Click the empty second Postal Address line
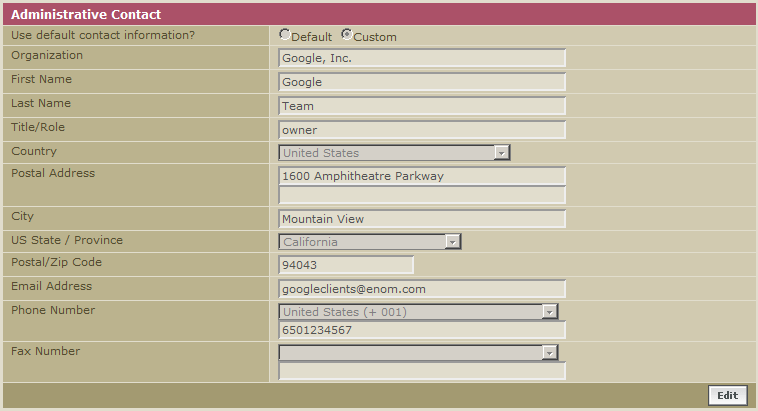The image size is (758, 411). click(422, 195)
